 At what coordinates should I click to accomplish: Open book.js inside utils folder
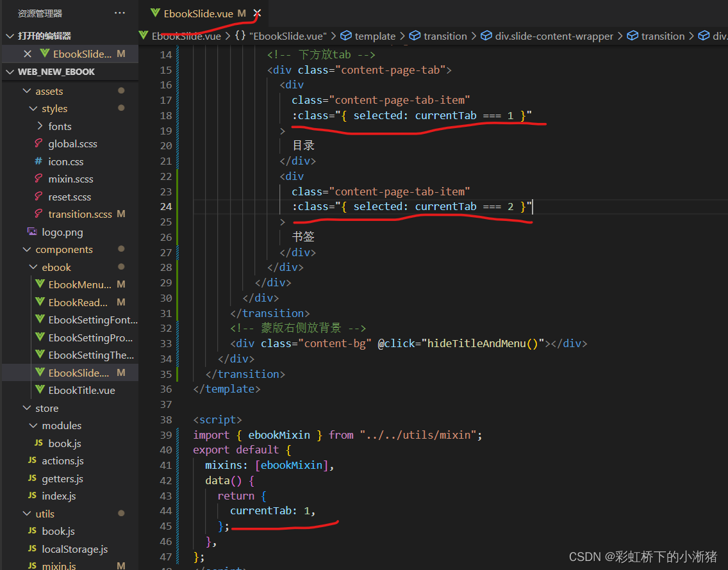(58, 531)
